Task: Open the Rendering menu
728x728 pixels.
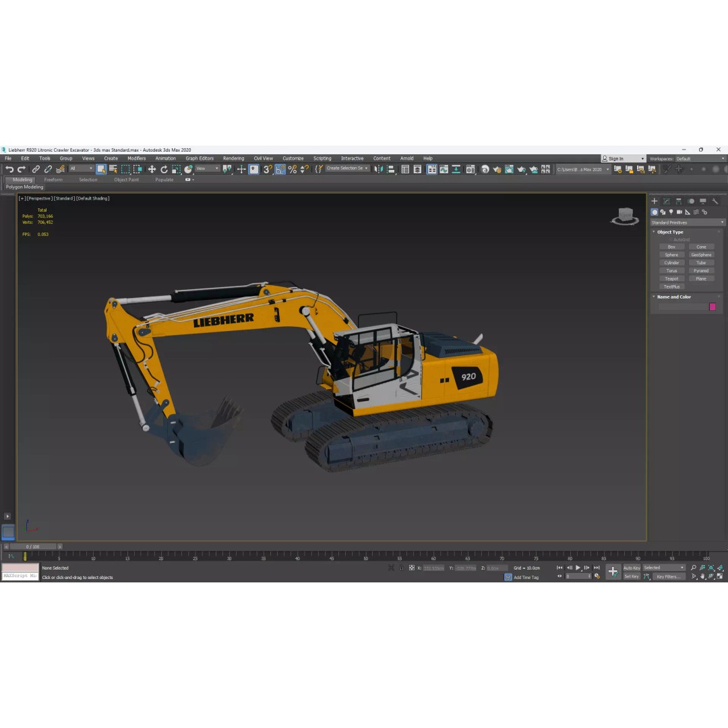Action: [x=233, y=158]
